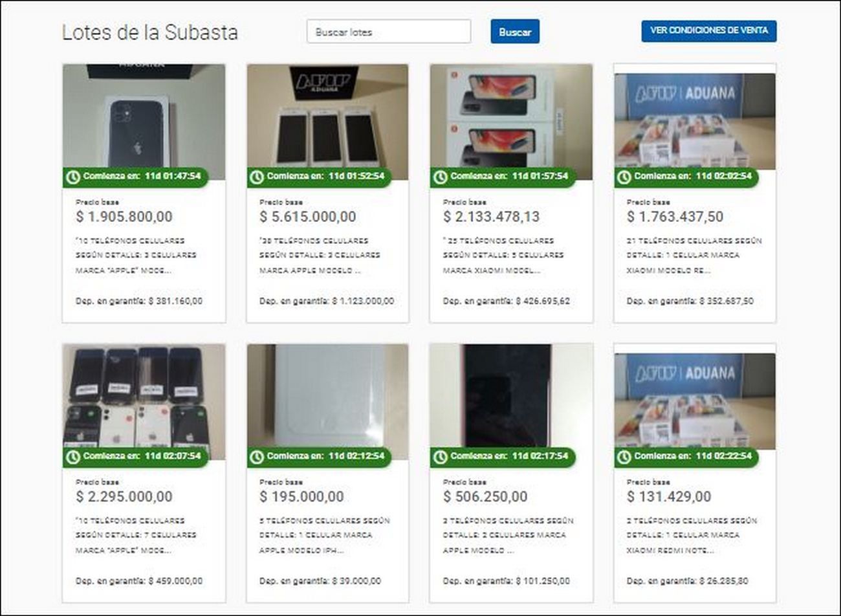
Task: Click the Buscar lotes search field
Action: pyautogui.click(x=389, y=32)
